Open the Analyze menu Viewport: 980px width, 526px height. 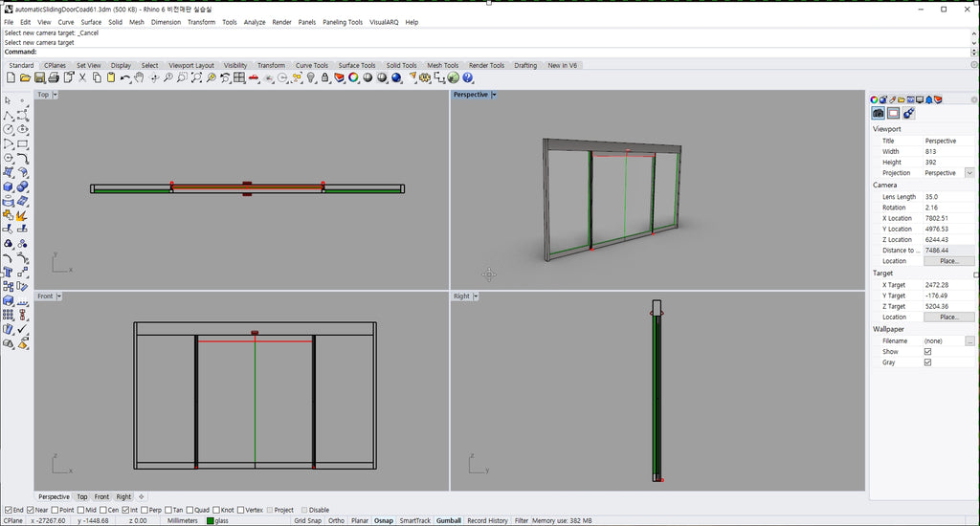(x=255, y=22)
